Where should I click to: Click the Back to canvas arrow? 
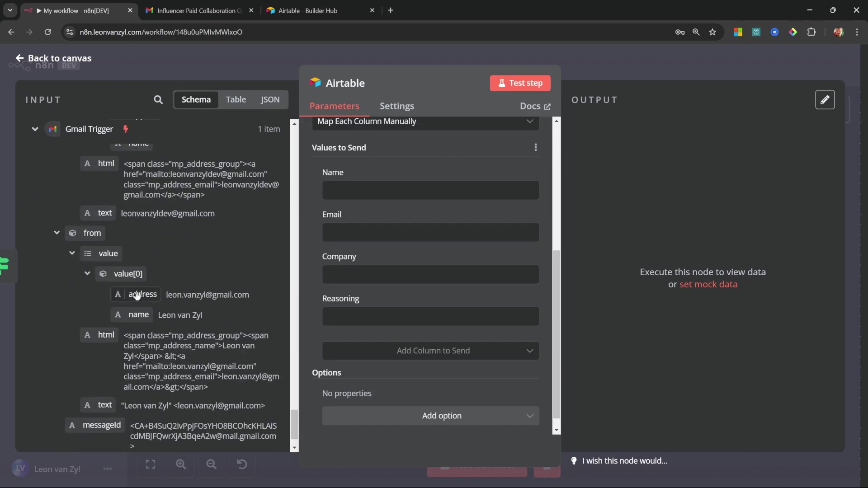point(19,58)
